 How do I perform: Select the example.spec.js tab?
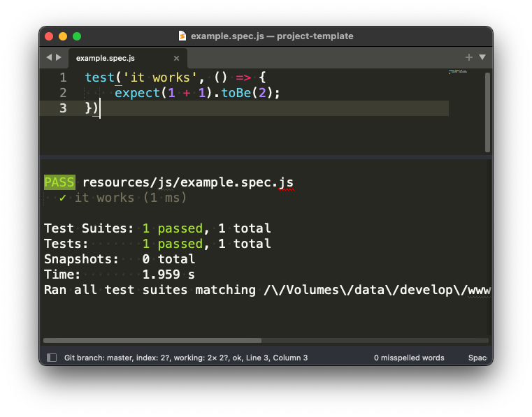[x=127, y=58]
